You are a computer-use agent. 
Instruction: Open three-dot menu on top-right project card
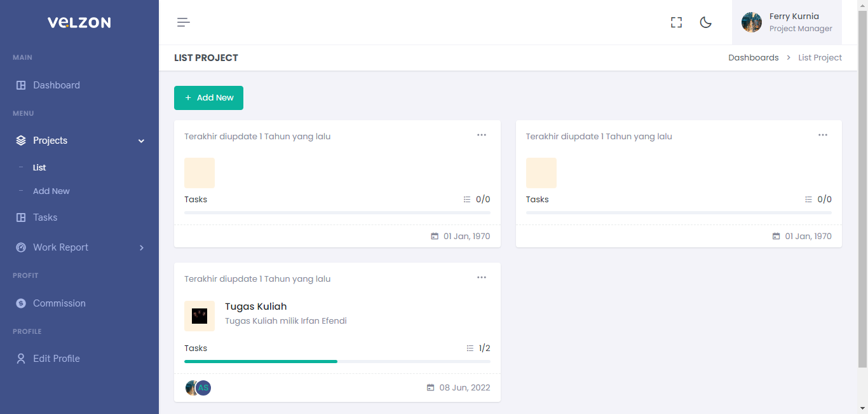823,135
